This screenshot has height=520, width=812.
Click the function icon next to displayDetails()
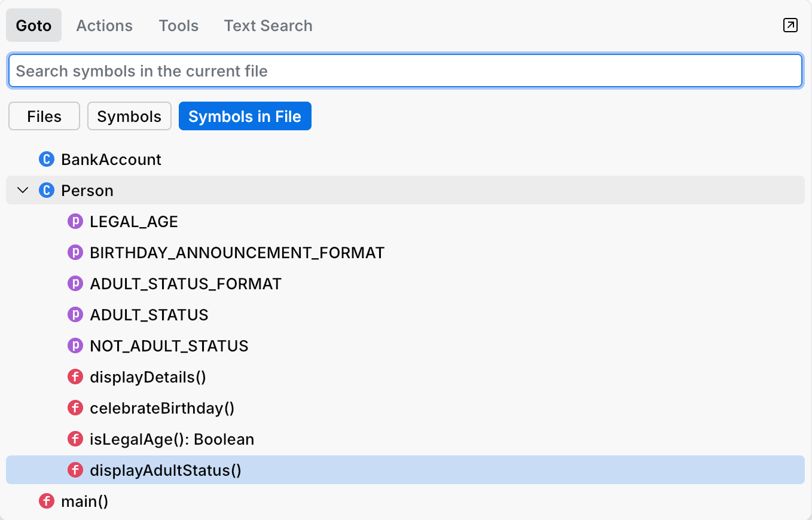[x=75, y=377]
